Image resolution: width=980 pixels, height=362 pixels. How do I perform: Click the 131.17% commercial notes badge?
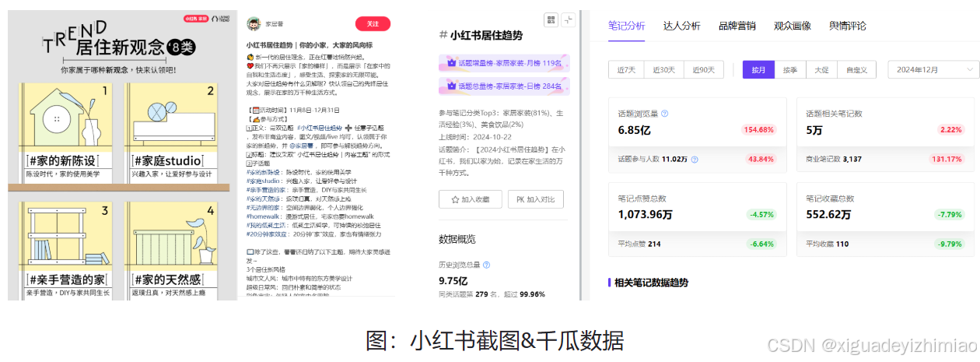(x=947, y=159)
